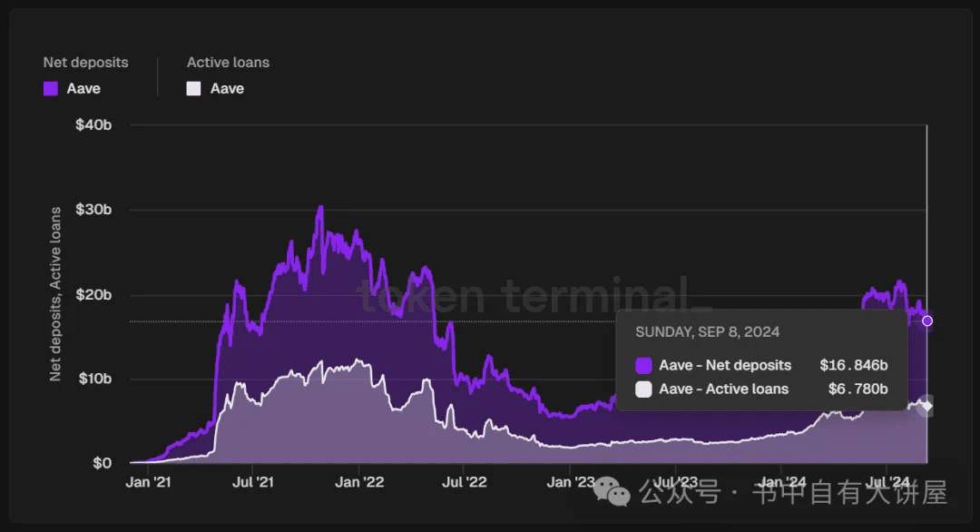Click the vertical "Net deposits, Active loans" axis title

tap(55, 294)
